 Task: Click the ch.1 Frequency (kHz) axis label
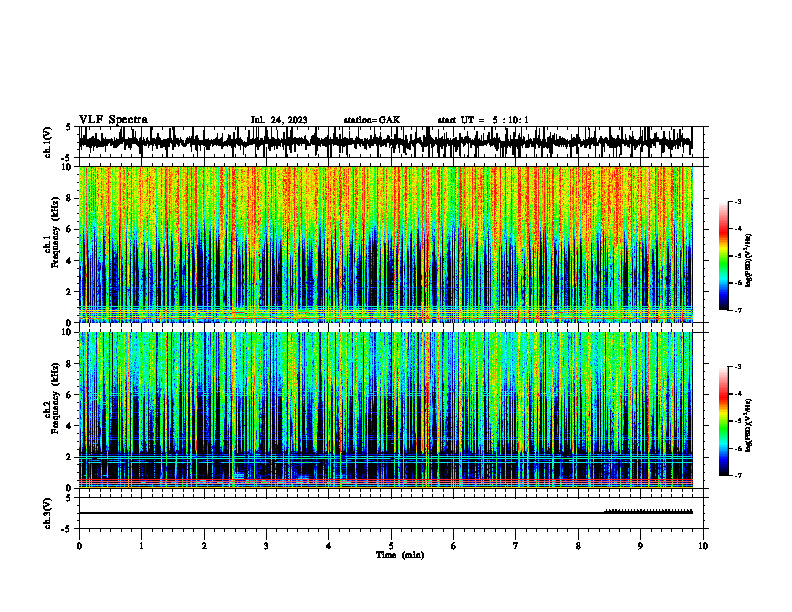[52, 244]
